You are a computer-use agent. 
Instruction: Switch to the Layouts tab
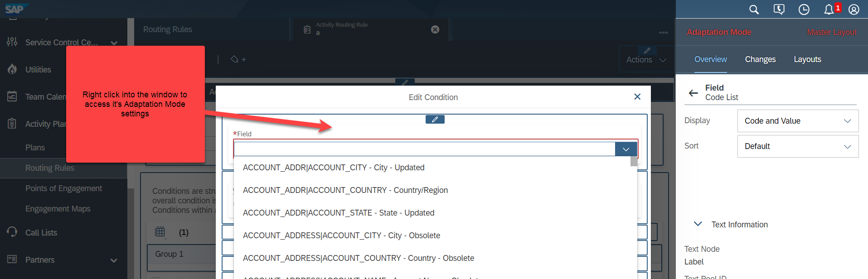click(x=807, y=59)
